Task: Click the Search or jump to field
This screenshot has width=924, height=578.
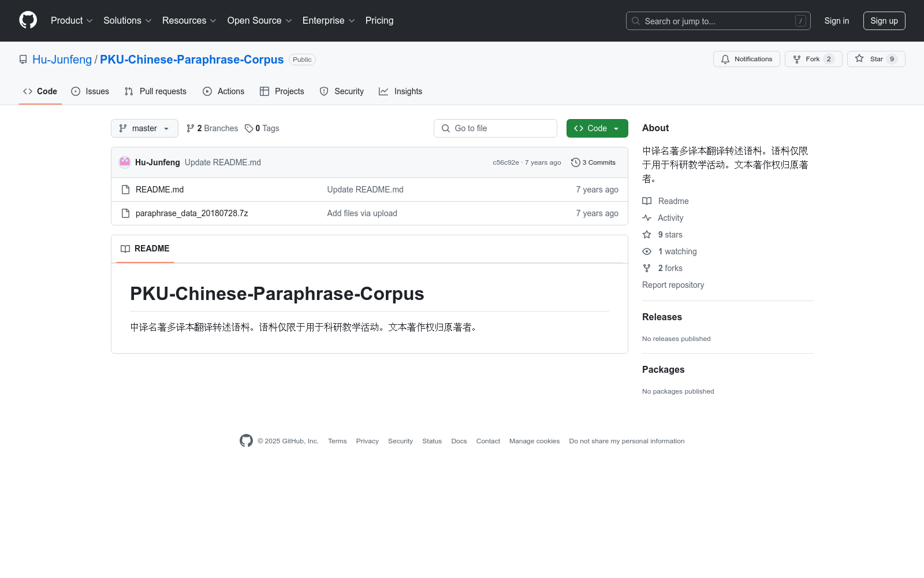Action: click(x=718, y=21)
